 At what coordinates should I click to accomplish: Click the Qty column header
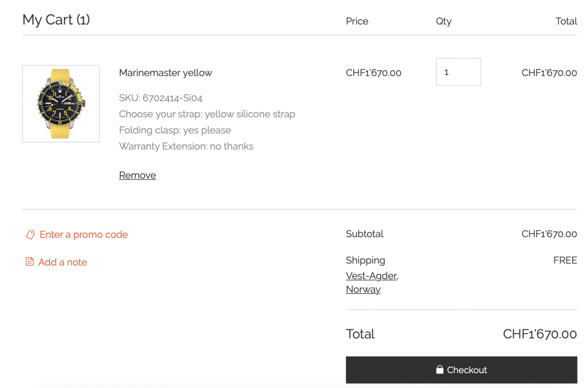444,21
